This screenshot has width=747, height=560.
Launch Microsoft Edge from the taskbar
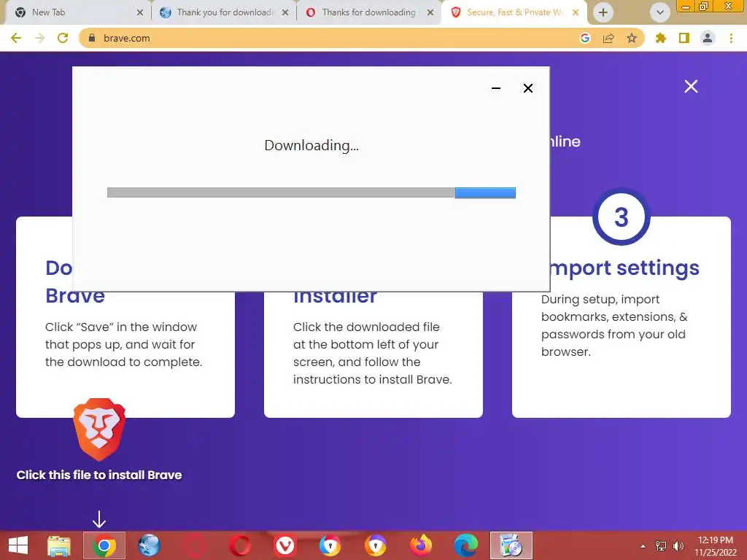[x=466, y=545]
